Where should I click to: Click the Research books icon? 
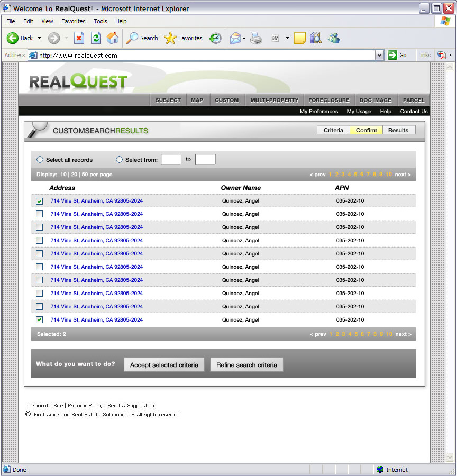(316, 38)
